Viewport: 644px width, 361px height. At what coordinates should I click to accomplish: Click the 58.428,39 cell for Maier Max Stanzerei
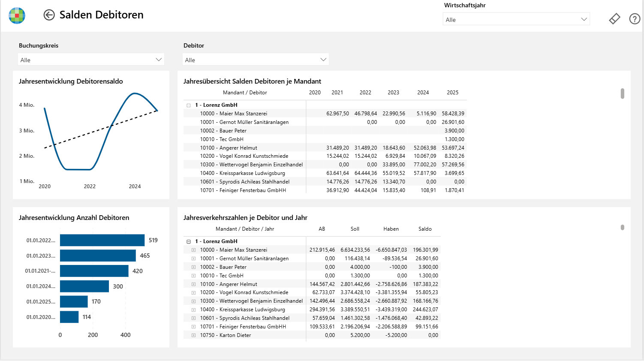click(453, 114)
